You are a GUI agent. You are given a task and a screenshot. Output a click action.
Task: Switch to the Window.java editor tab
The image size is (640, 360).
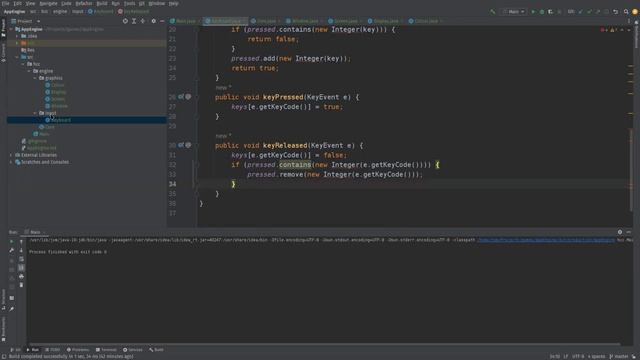[304, 21]
